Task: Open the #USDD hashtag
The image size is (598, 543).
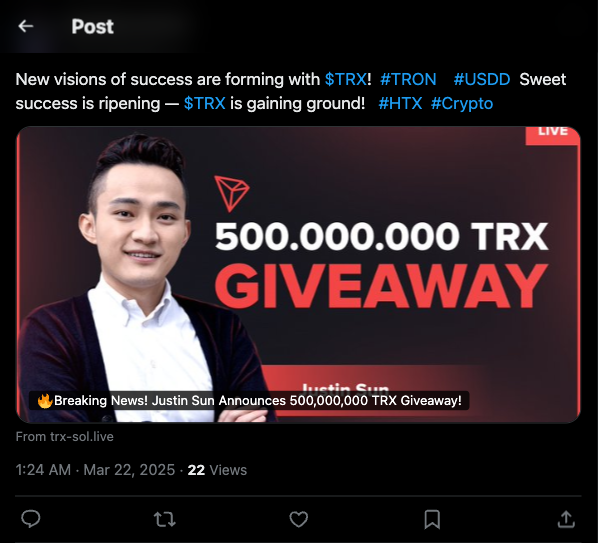Action: click(x=482, y=79)
